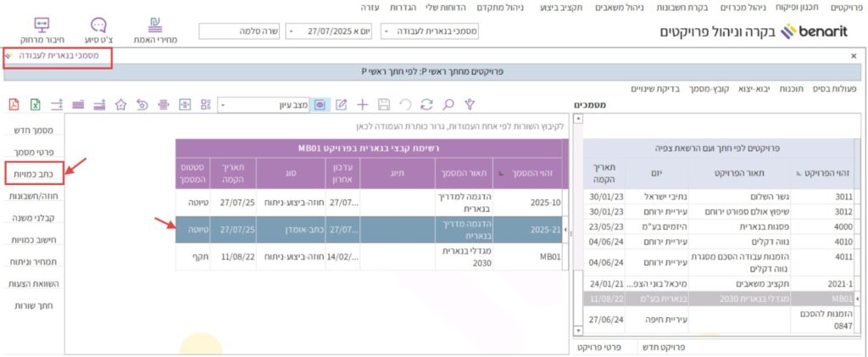Click the user name field שרה סלמה
The height and width of the screenshot is (357, 868).
point(238,31)
